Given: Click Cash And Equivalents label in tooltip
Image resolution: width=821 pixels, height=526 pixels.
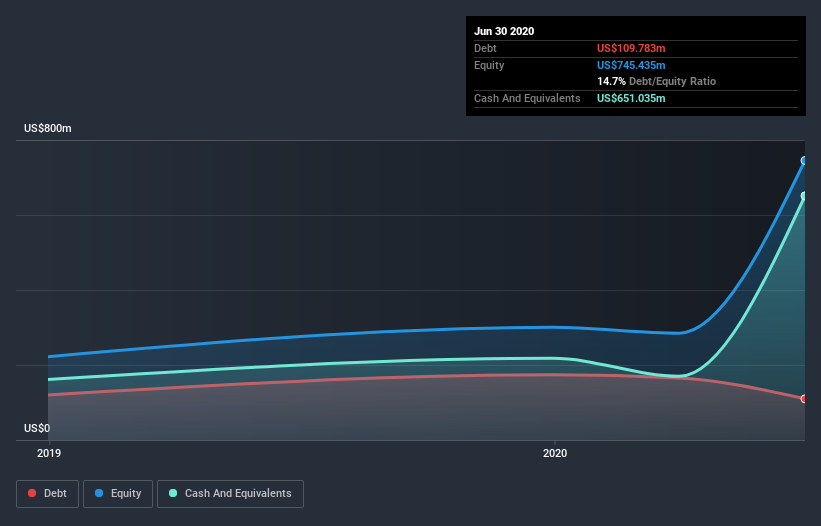Looking at the screenshot, I should point(527,98).
